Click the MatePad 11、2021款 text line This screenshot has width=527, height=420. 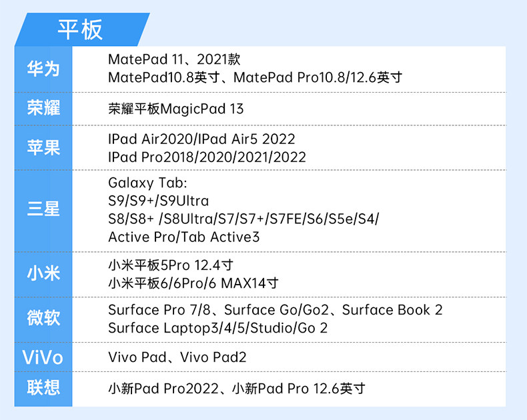[x=175, y=60]
